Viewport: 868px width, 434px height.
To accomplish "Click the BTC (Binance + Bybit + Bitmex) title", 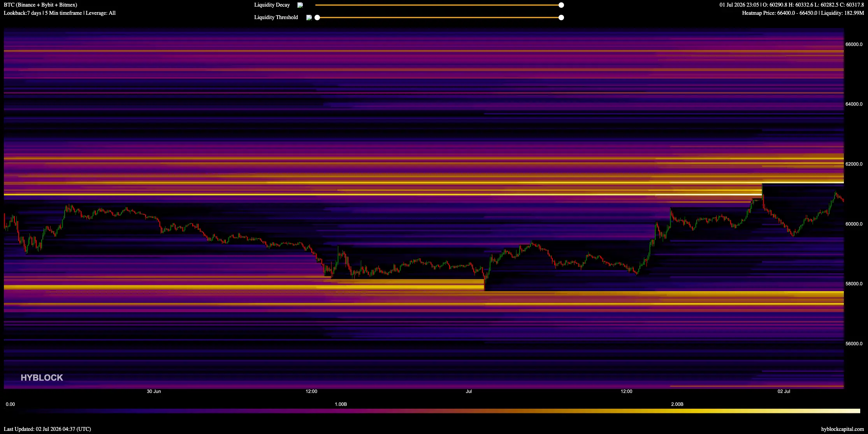I will (x=40, y=5).
